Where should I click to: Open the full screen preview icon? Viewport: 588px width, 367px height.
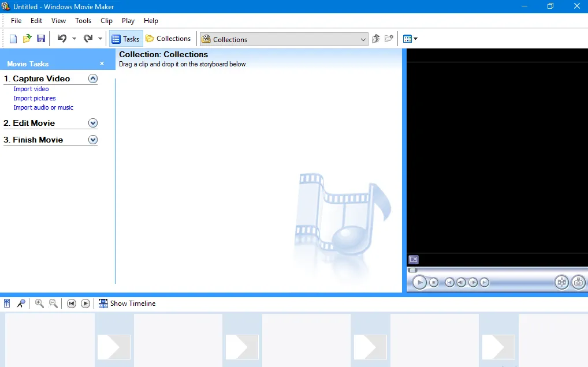point(413,259)
